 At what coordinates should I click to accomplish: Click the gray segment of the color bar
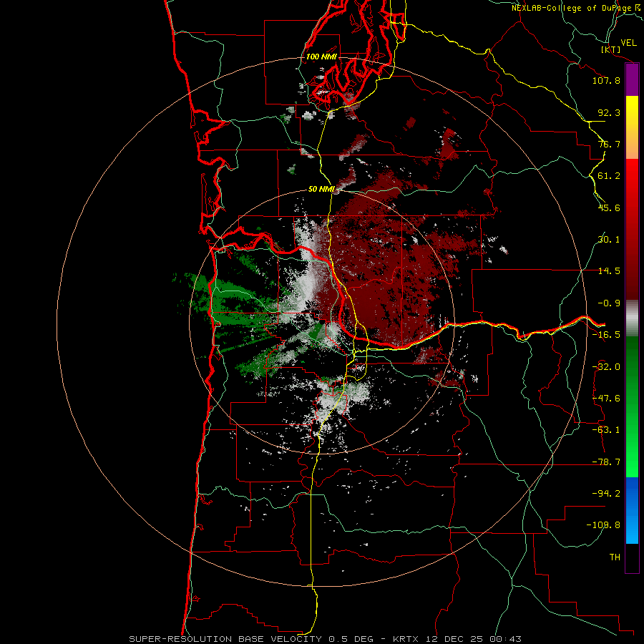(632, 318)
